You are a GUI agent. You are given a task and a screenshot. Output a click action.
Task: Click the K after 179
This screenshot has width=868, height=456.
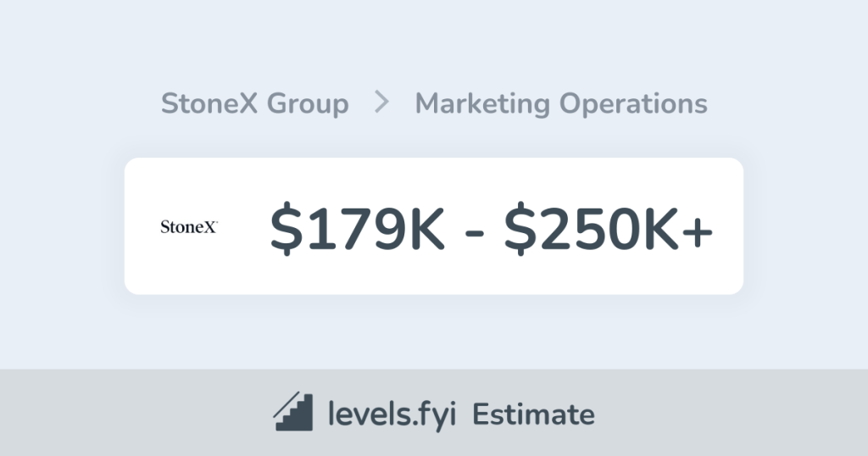coord(424,227)
